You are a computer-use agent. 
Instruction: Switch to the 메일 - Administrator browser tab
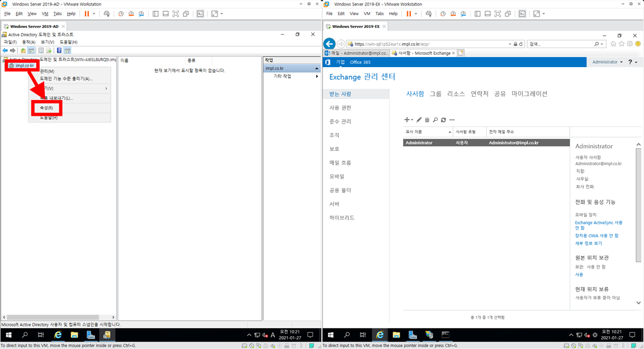click(x=356, y=53)
